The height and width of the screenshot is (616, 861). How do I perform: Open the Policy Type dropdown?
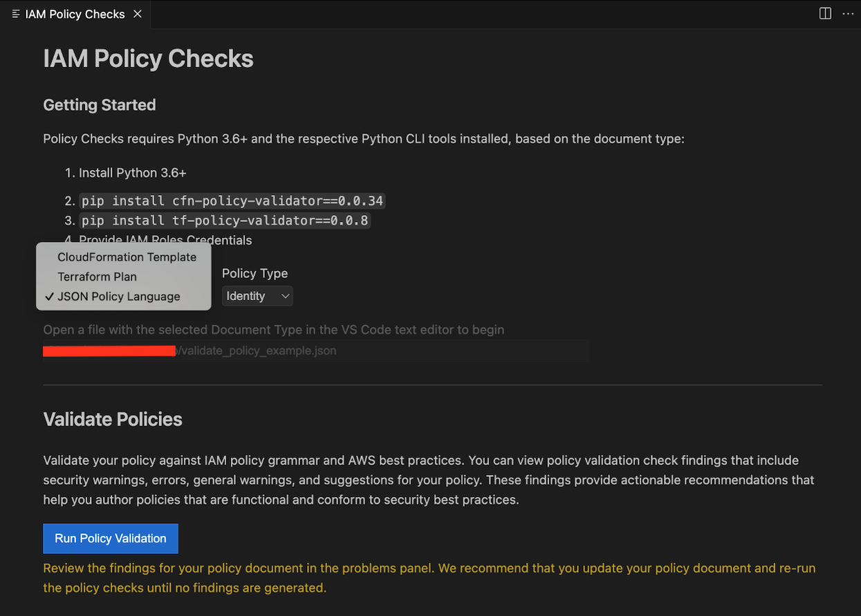(x=257, y=296)
